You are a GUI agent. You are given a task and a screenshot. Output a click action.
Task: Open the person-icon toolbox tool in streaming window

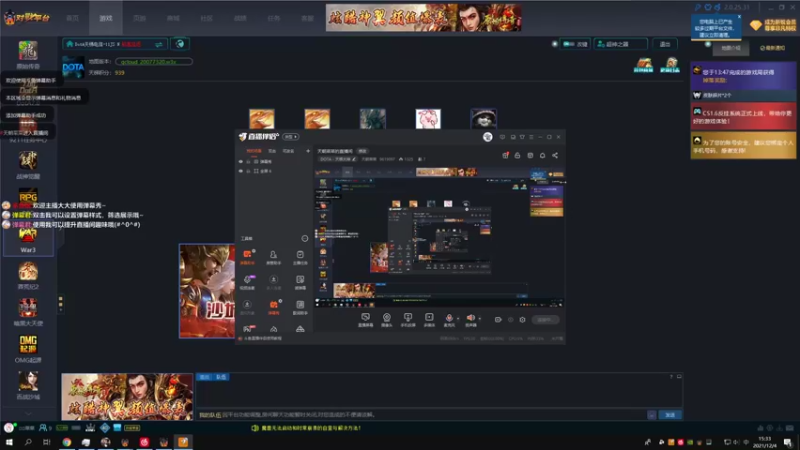tap(273, 256)
